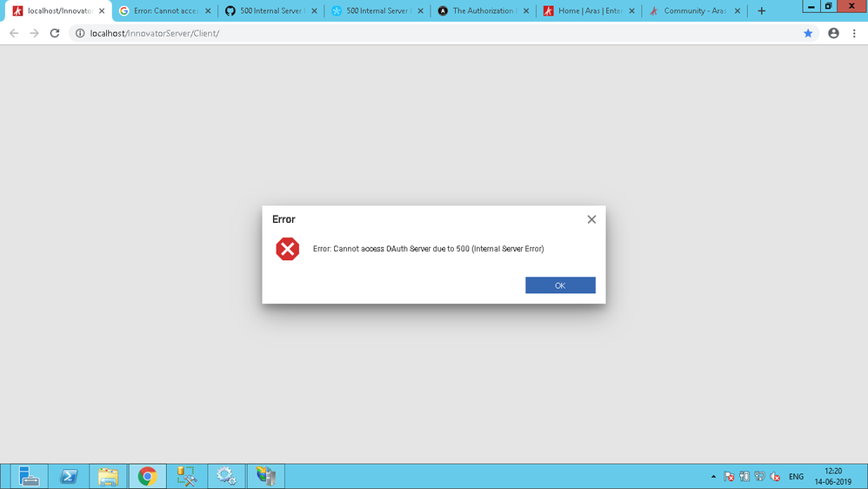The image size is (868, 489).
Task: Open Chrome's three-dot menu
Action: click(854, 33)
